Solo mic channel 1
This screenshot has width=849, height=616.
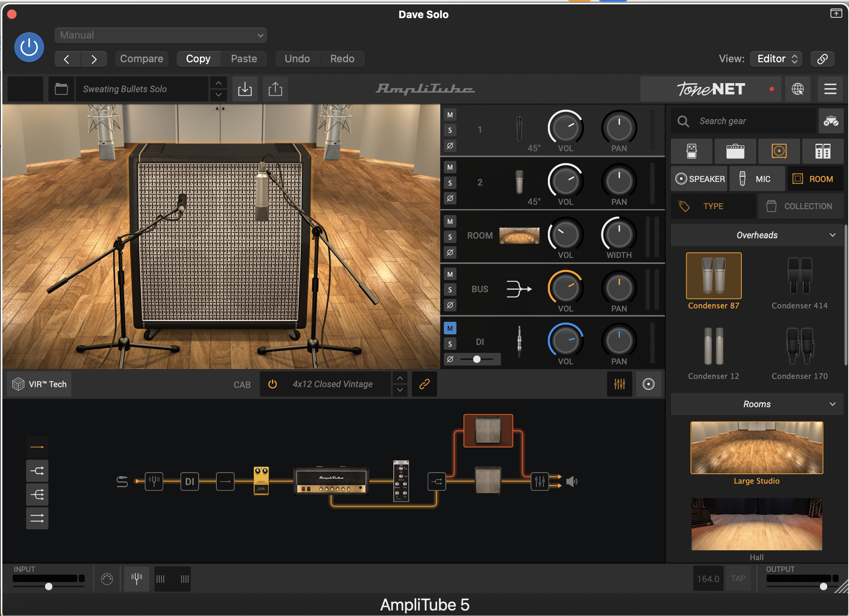pyautogui.click(x=450, y=130)
